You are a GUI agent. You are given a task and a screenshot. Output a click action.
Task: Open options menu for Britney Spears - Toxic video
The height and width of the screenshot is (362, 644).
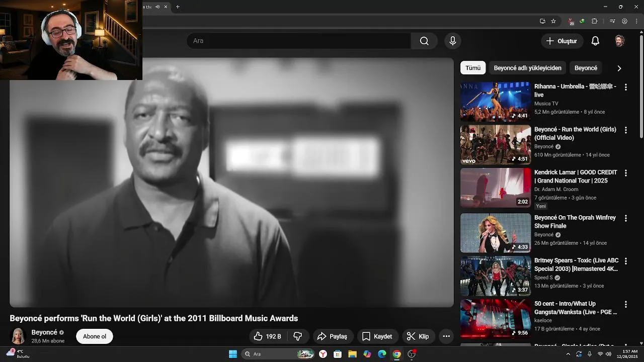point(626,261)
